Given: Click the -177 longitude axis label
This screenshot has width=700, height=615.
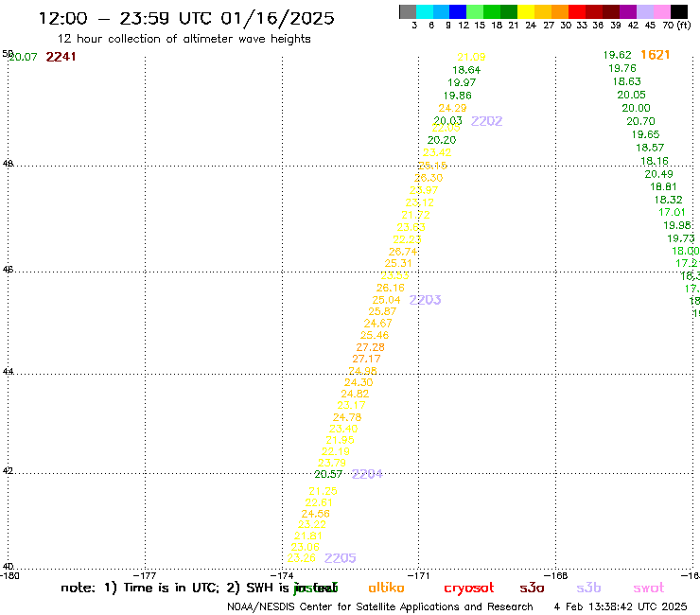Looking at the screenshot, I should coord(147,575).
